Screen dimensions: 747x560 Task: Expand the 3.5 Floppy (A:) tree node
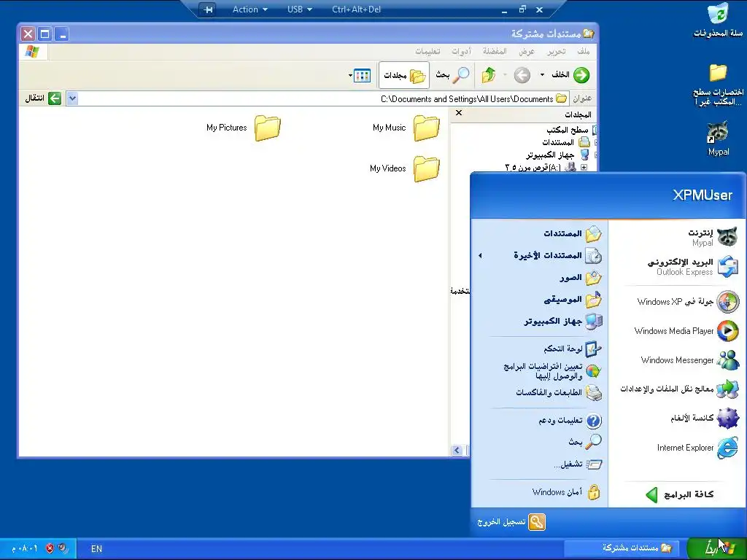[584, 168]
